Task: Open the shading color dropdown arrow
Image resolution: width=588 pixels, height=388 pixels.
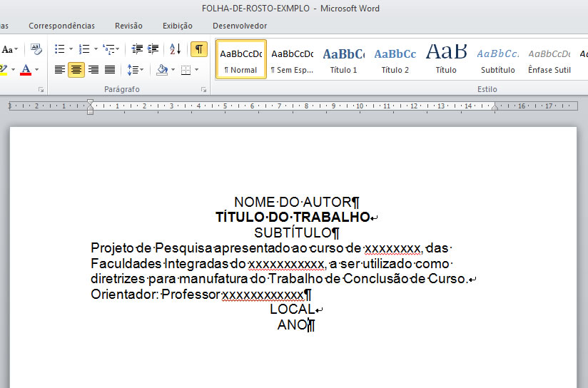Action: (x=173, y=70)
